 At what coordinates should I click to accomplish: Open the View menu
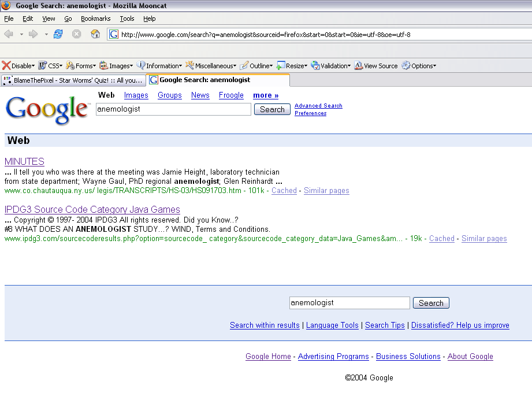(49, 18)
